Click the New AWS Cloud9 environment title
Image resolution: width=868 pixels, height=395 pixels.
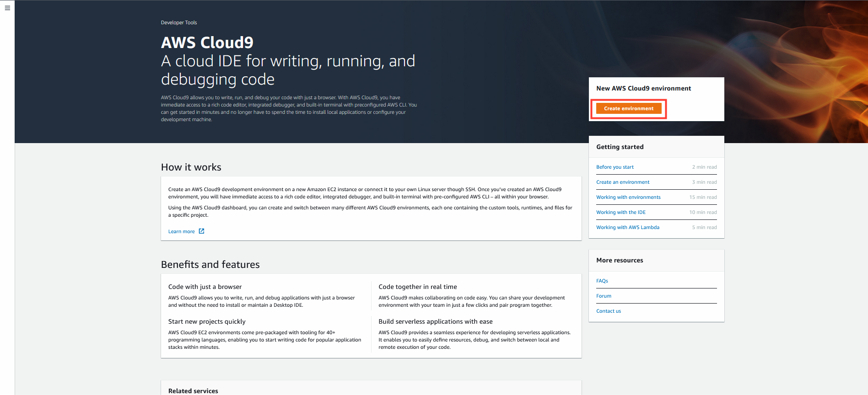point(643,88)
